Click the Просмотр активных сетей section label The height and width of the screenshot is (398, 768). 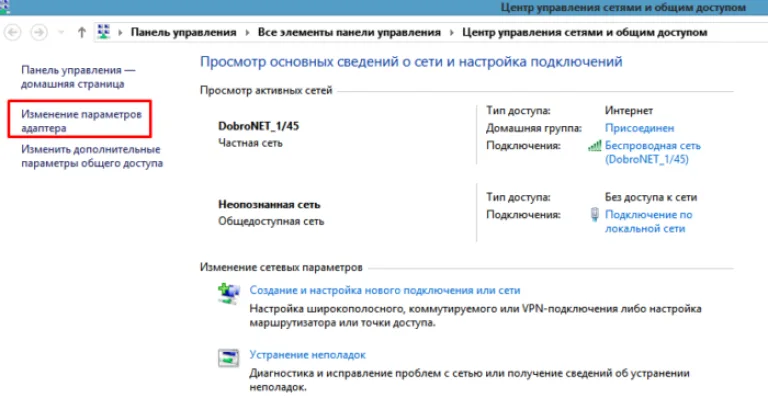pyautogui.click(x=266, y=91)
